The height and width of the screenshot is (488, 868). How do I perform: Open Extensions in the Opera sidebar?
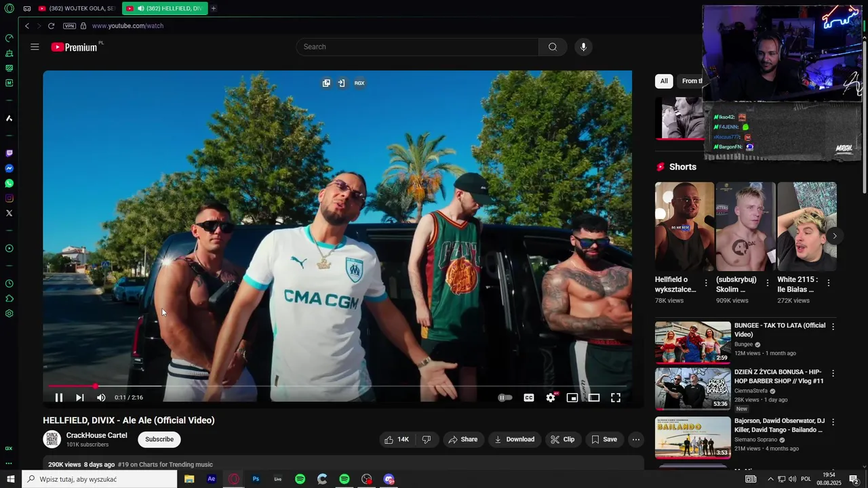(9, 299)
